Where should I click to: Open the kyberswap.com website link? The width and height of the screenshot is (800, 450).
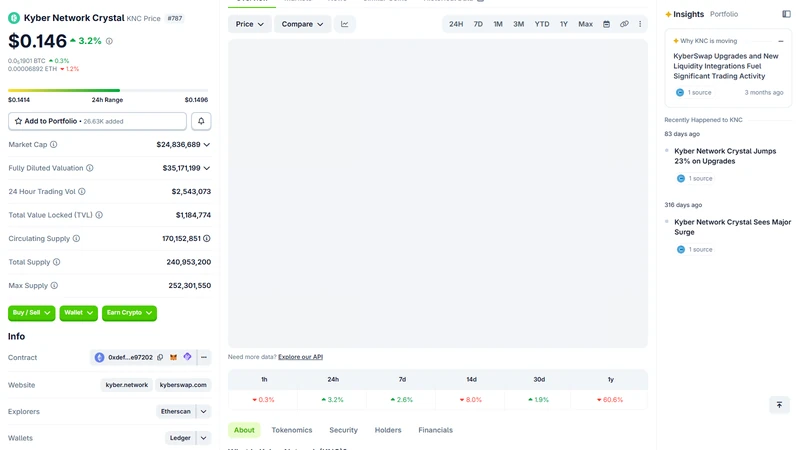click(x=183, y=385)
